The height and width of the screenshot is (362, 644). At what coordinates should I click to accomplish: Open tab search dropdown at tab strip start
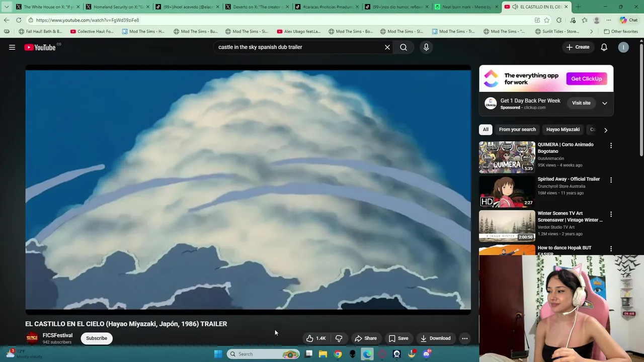[6, 7]
